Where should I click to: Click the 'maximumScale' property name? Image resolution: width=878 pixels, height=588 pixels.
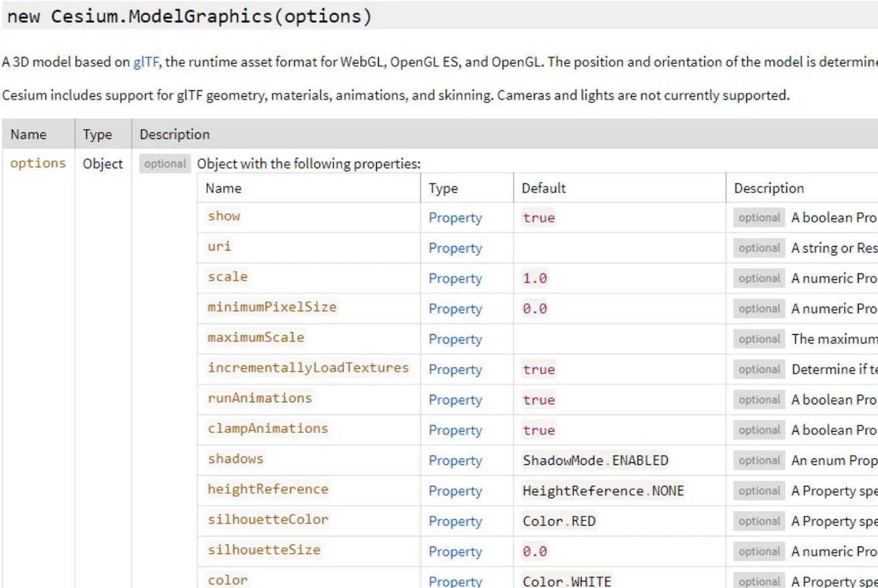[x=256, y=337]
